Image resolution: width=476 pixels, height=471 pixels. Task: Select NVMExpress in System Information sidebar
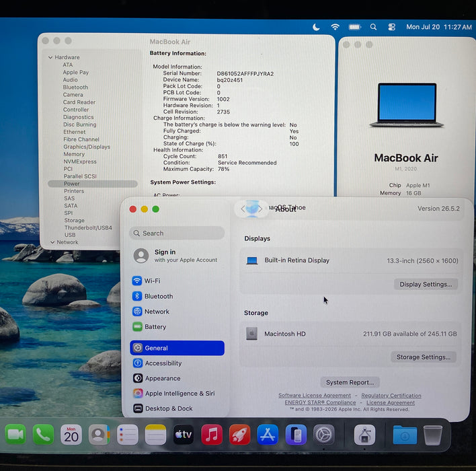pyautogui.click(x=80, y=161)
